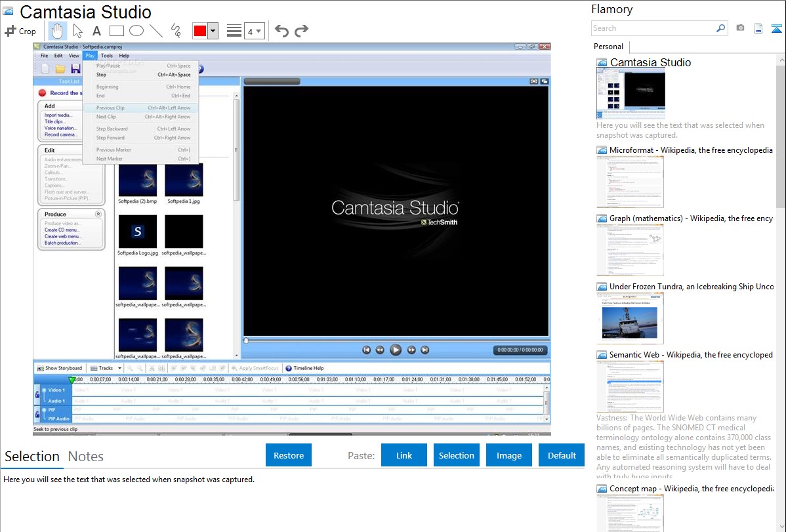Screen dimensions: 786x532
Task: Open the Personal tab
Action: pos(608,47)
